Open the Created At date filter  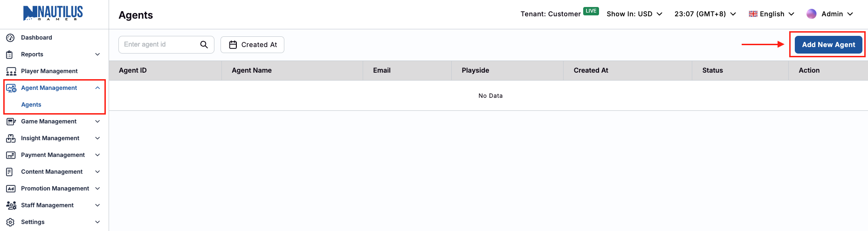252,45
